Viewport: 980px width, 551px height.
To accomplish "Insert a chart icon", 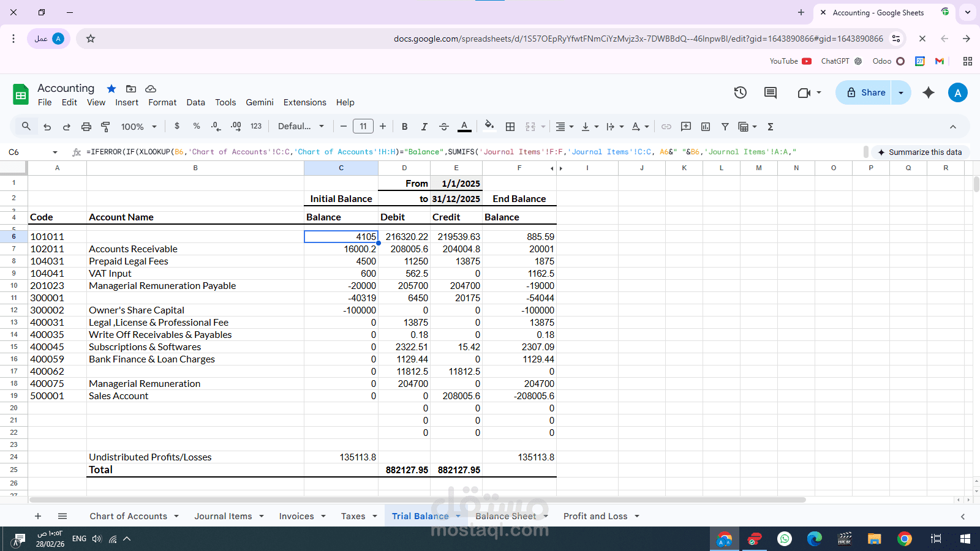I will tap(706, 127).
